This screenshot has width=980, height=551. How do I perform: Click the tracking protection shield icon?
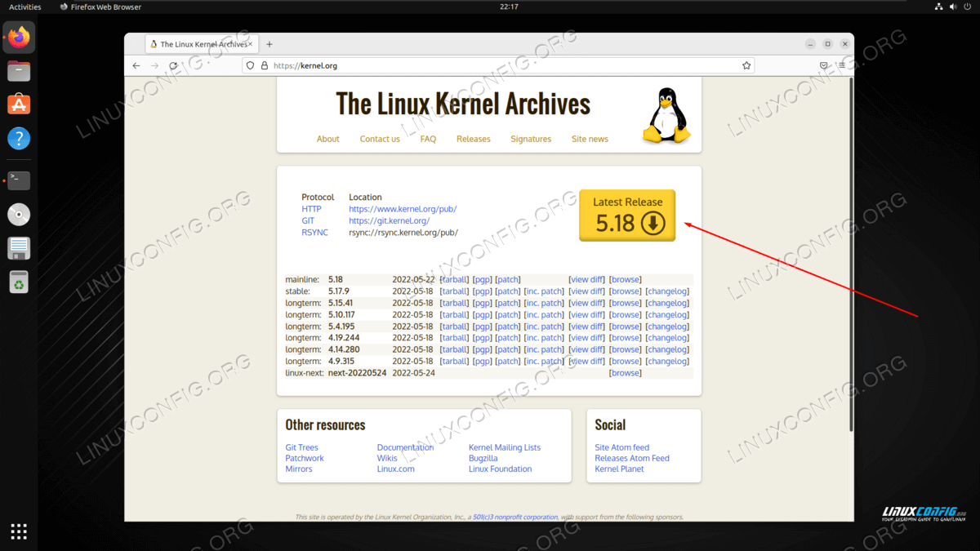pyautogui.click(x=251, y=65)
